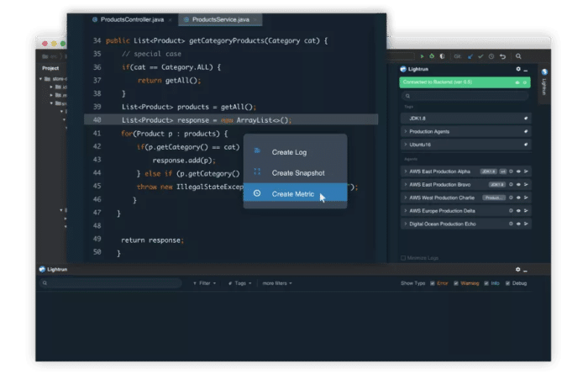This screenshot has width=588, height=390.
Task: Expand the Ubuntu16 tag group
Action: click(x=406, y=145)
